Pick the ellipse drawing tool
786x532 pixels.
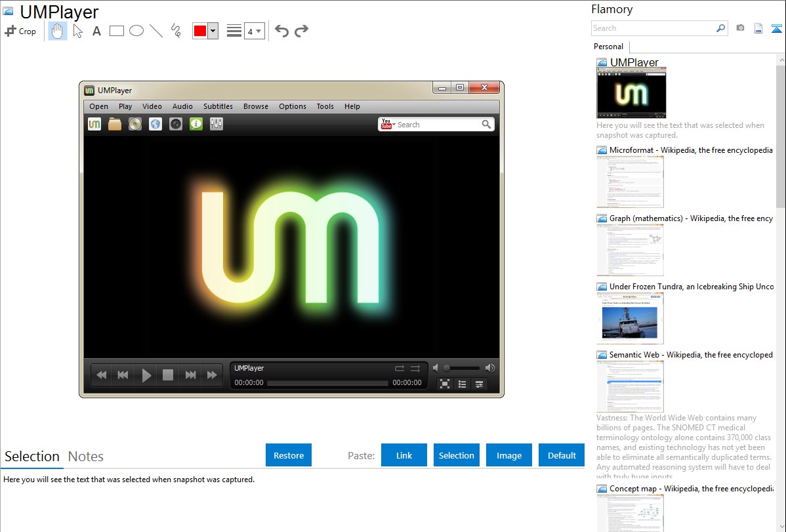pos(136,31)
